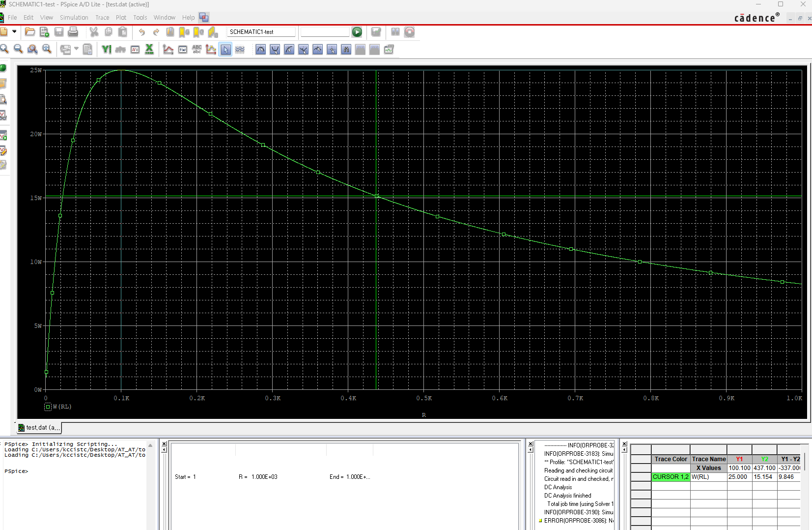Screen dimensions: 812x530
Task: Click the Cut scissors icon
Action: pyautogui.click(x=94, y=32)
